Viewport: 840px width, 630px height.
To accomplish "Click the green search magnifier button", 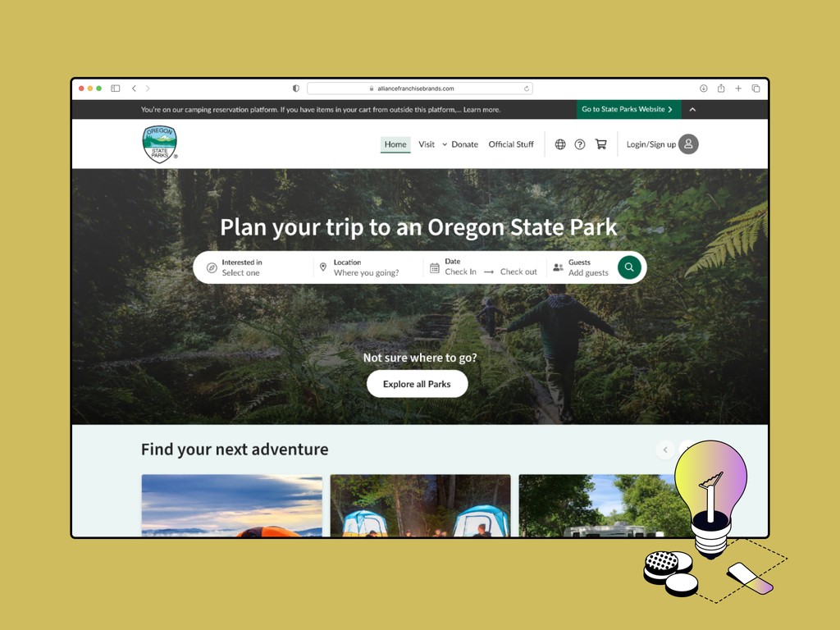I will click(x=629, y=267).
